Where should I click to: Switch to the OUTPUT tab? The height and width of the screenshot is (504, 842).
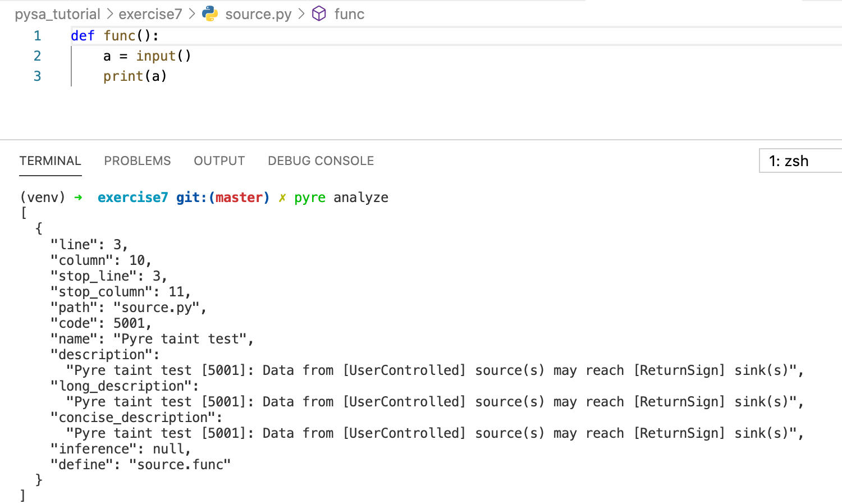pos(219,161)
